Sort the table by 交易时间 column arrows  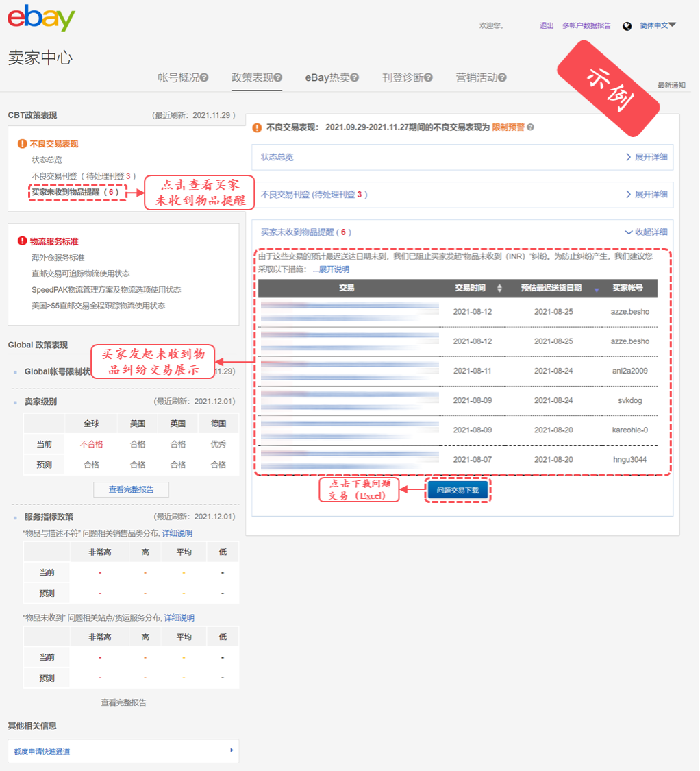coord(498,288)
